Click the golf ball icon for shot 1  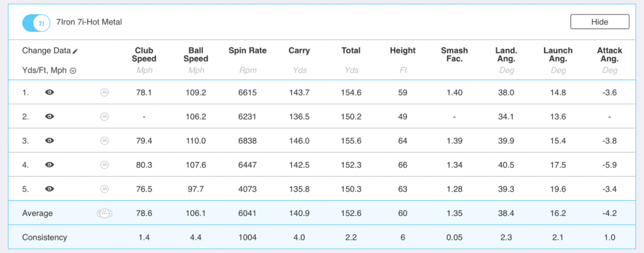[x=104, y=92]
